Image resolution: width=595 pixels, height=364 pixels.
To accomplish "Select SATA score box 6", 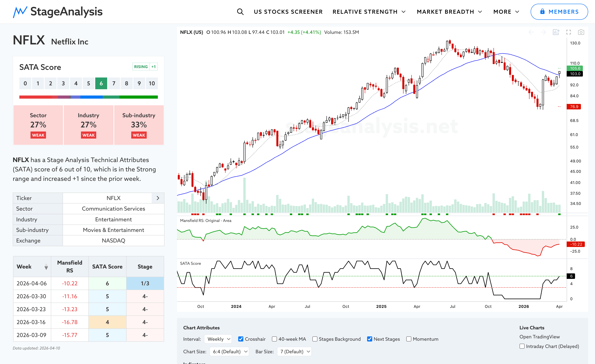I will click(x=101, y=83).
